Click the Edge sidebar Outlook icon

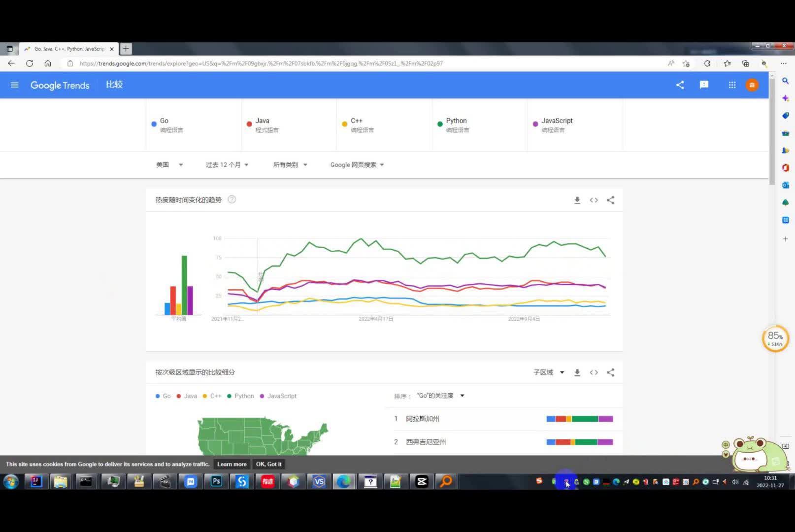coord(785,185)
